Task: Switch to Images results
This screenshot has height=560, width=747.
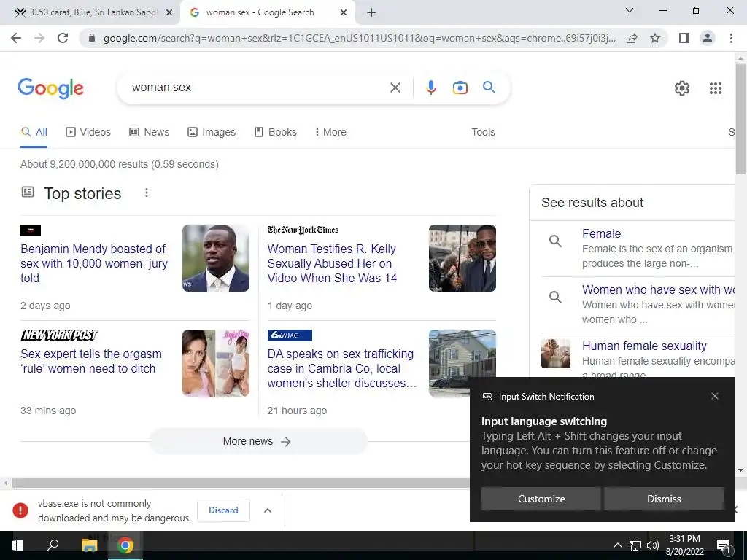Action: point(212,132)
